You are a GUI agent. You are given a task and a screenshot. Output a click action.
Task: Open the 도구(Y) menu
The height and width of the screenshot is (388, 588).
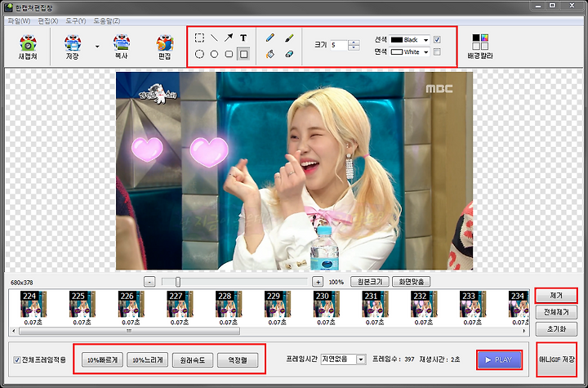(76, 21)
